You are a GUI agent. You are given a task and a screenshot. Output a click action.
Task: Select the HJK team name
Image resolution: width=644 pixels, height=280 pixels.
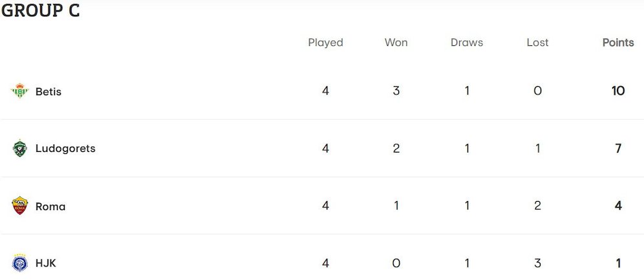pos(47,264)
